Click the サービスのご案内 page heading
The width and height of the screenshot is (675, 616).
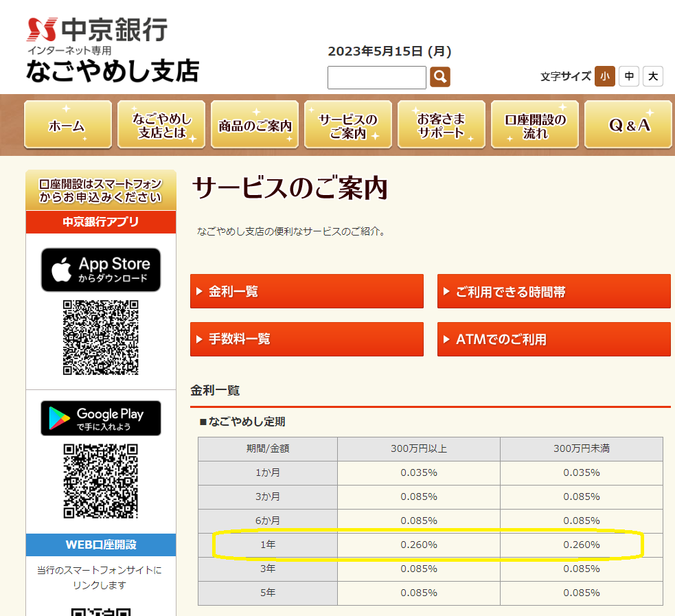tap(290, 189)
